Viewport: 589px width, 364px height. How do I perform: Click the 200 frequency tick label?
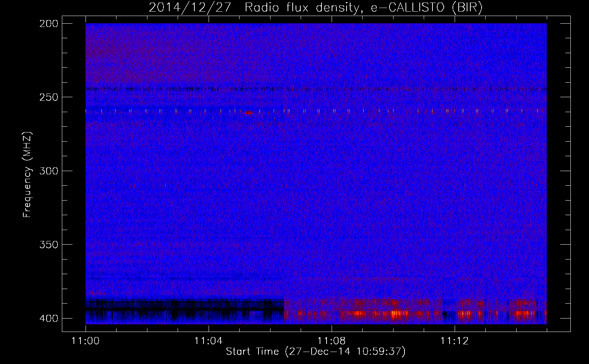point(48,24)
